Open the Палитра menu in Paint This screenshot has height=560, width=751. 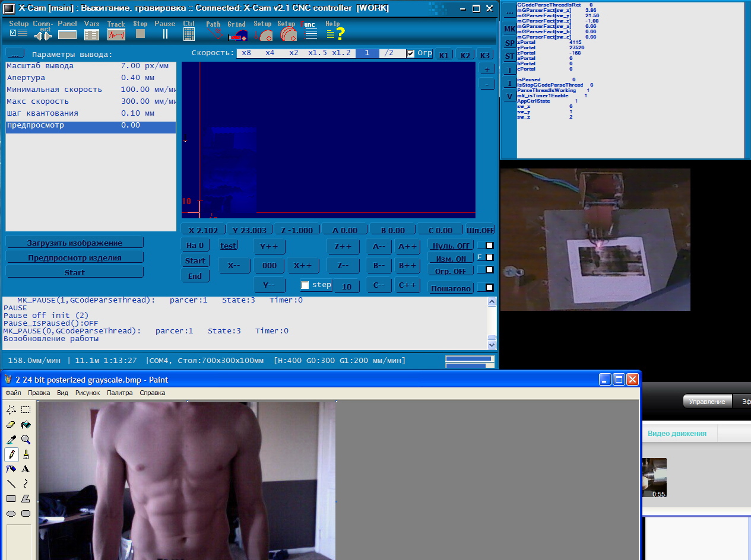click(x=119, y=393)
